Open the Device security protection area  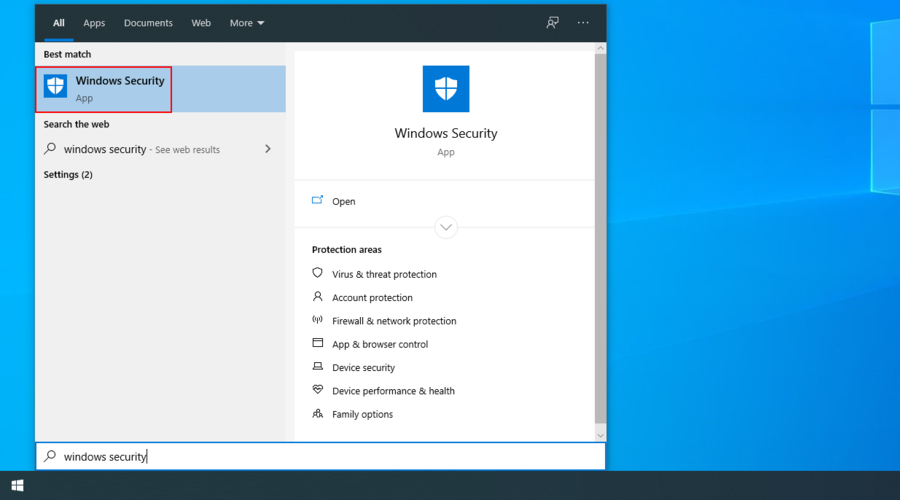363,367
